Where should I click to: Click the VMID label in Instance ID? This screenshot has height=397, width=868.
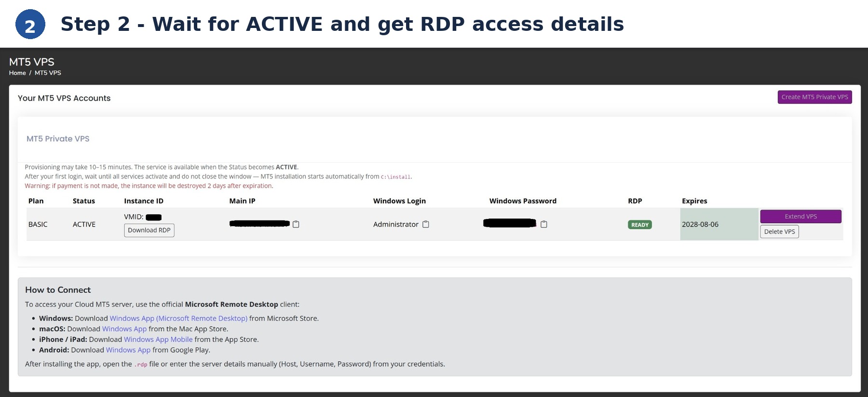pos(134,217)
